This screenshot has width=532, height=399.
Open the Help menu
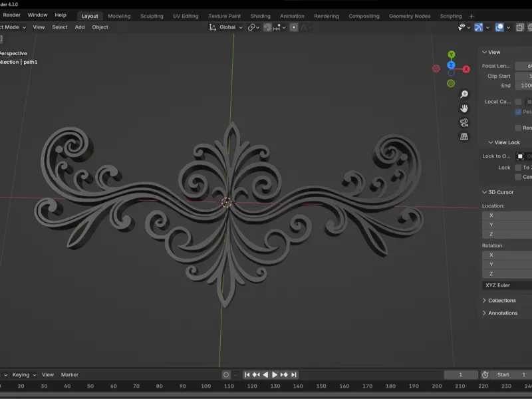pyautogui.click(x=61, y=15)
